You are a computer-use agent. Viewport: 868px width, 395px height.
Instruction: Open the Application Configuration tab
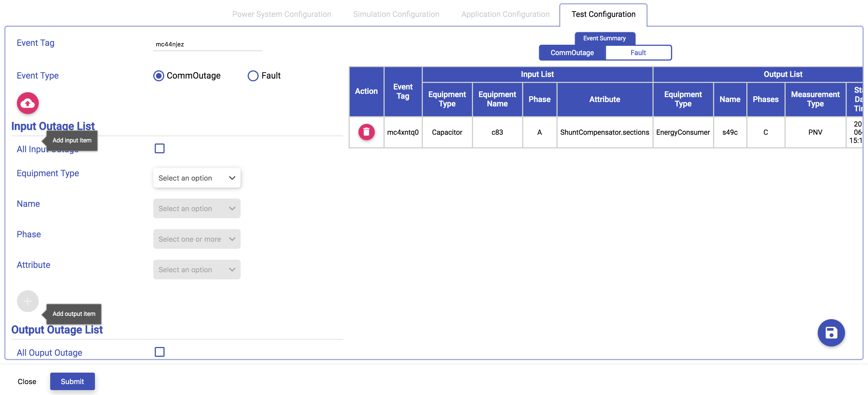[x=505, y=14]
